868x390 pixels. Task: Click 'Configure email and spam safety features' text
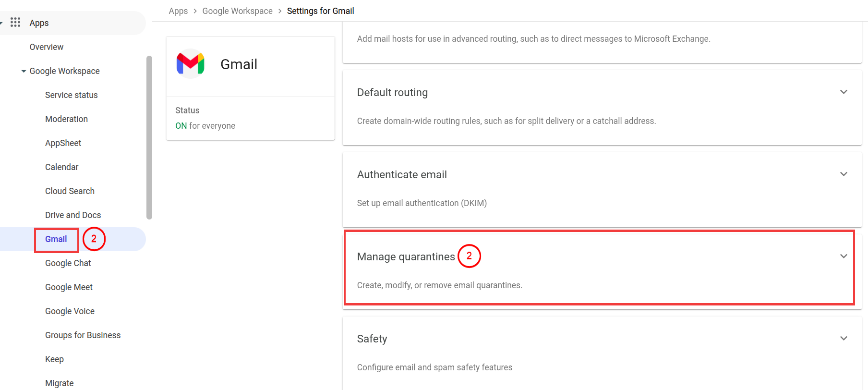pos(434,367)
